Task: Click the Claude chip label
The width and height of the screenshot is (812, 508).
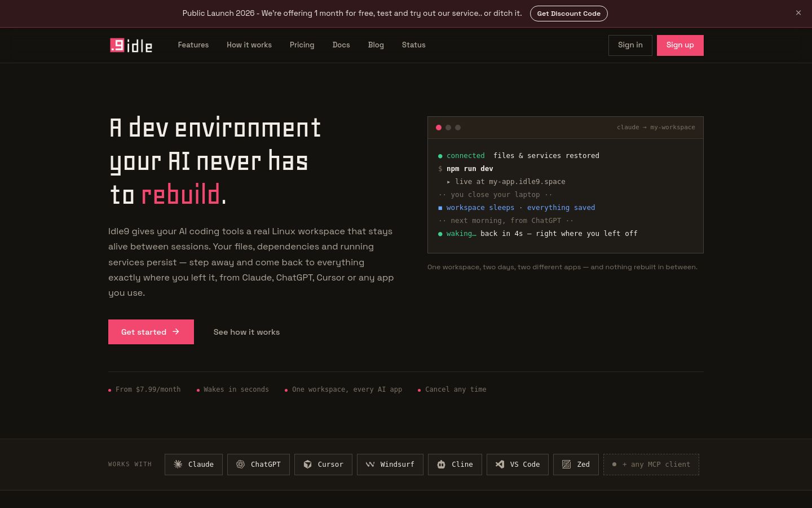Action: [201, 465]
